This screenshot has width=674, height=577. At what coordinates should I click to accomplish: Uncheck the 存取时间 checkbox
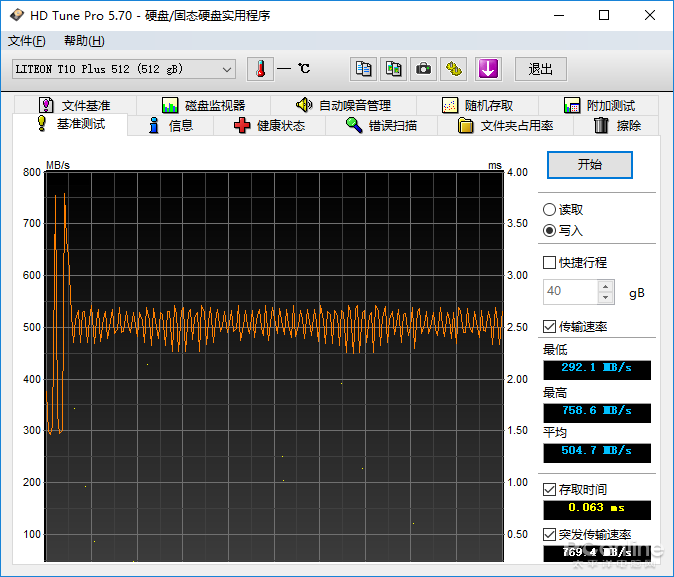pyautogui.click(x=549, y=489)
